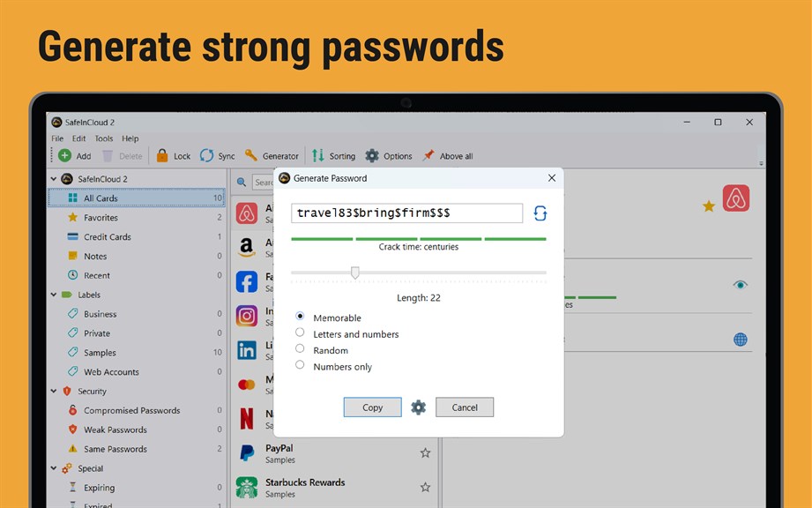Select Letters and numbers option

pos(300,332)
